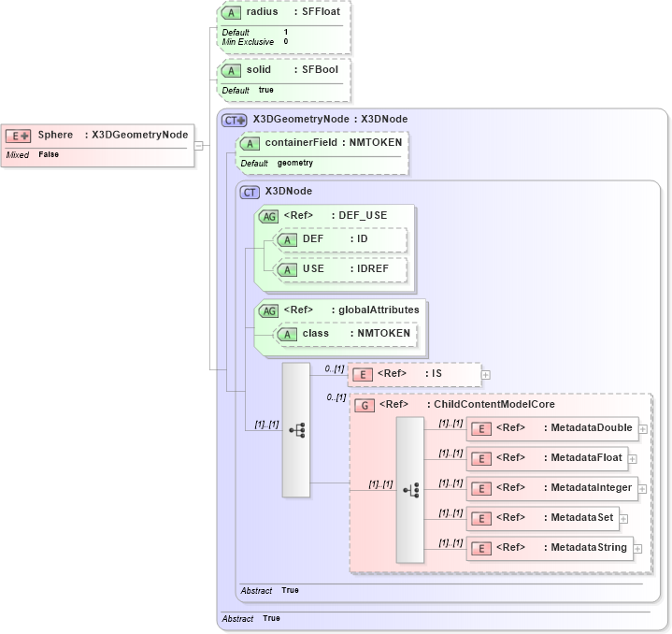Click the AG icon of globalAttributes group
This screenshot has width=672, height=634.
[x=269, y=310]
